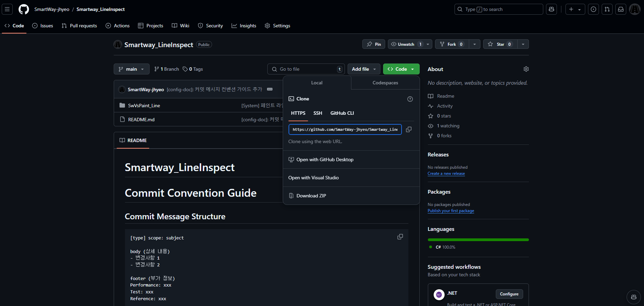Open the Insights tab
Image resolution: width=644 pixels, height=306 pixels.
pyautogui.click(x=244, y=26)
